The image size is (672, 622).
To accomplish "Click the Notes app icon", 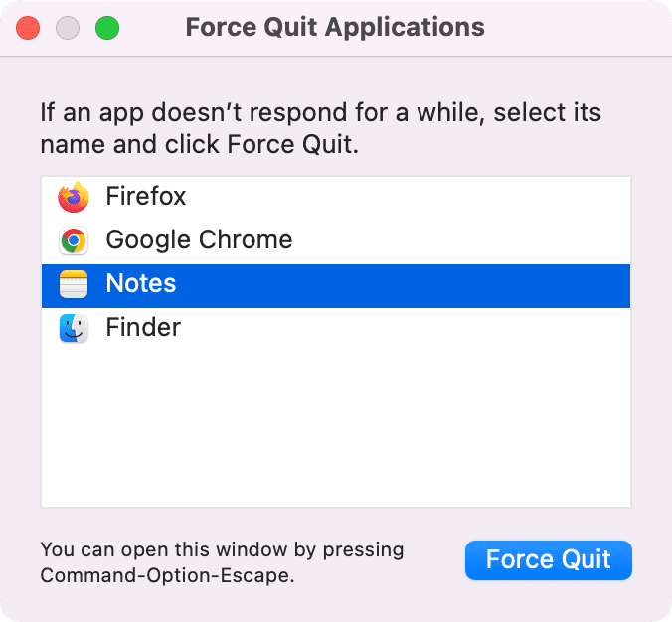I will [74, 284].
